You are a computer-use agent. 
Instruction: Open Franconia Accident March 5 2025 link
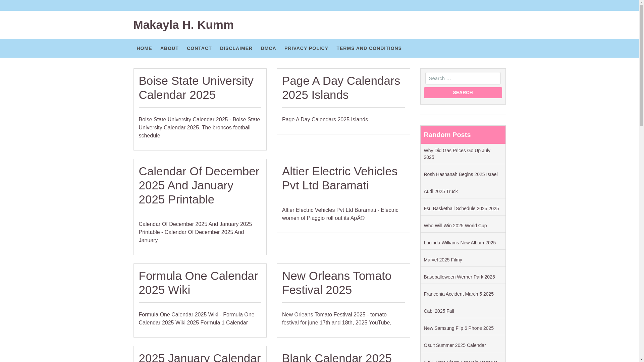point(459,294)
